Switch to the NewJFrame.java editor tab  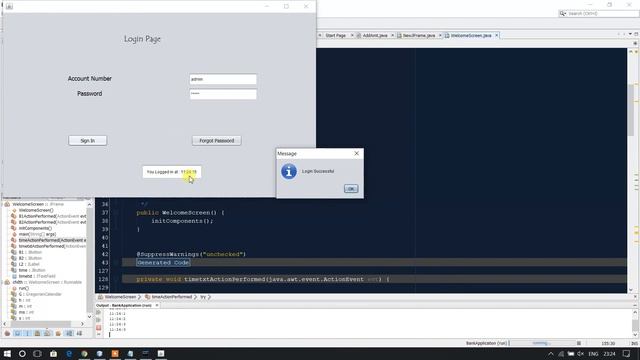point(419,36)
